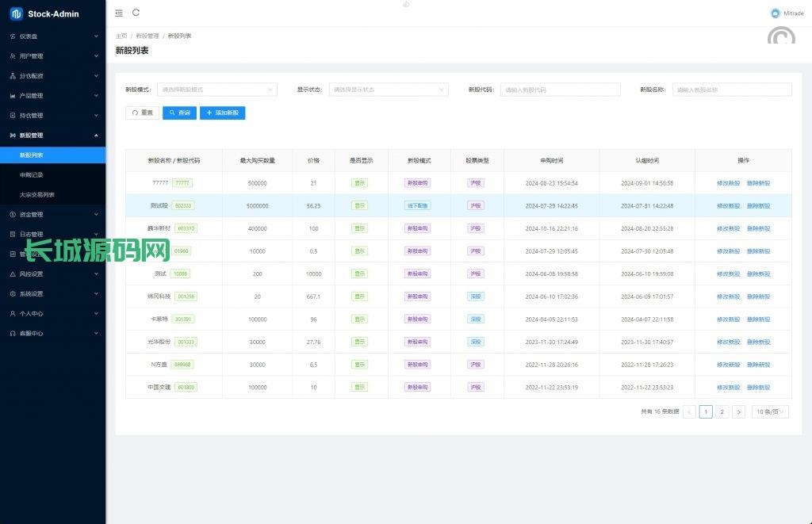Click the 添加新股 button

click(x=222, y=113)
